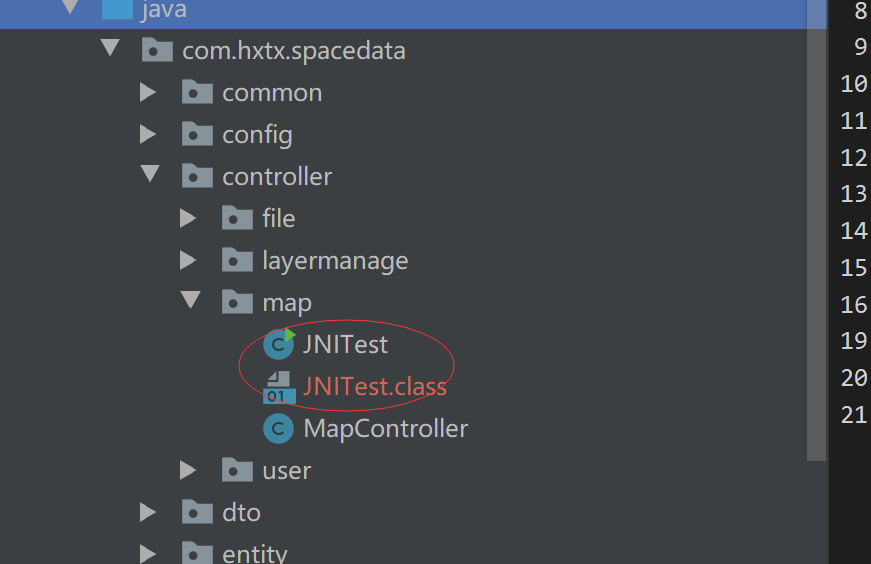Expand the file package arrow
This screenshot has height=564, width=871.
188,218
